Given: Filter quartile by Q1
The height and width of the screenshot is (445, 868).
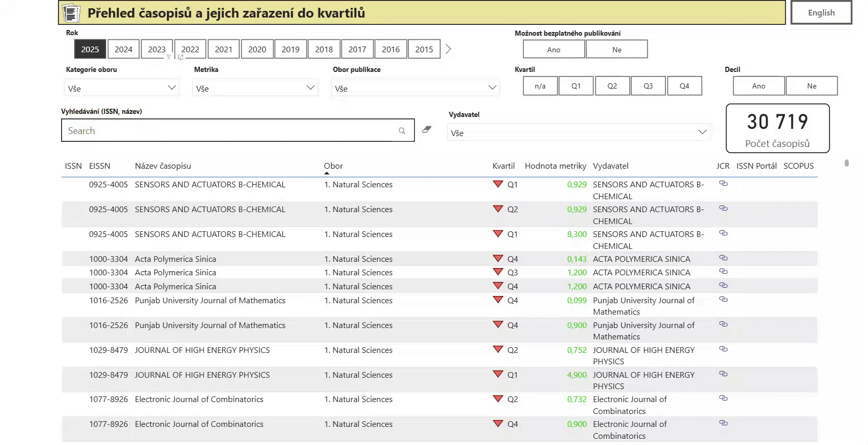Looking at the screenshot, I should [x=576, y=86].
